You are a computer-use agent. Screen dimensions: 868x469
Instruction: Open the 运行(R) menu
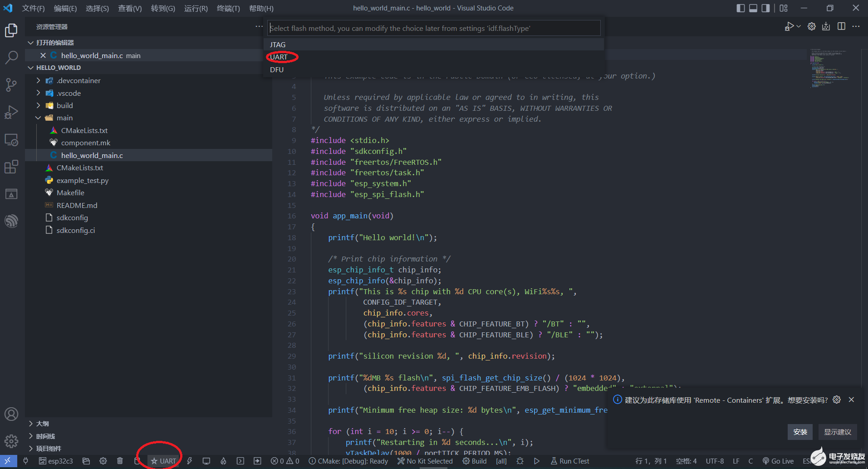click(x=196, y=8)
